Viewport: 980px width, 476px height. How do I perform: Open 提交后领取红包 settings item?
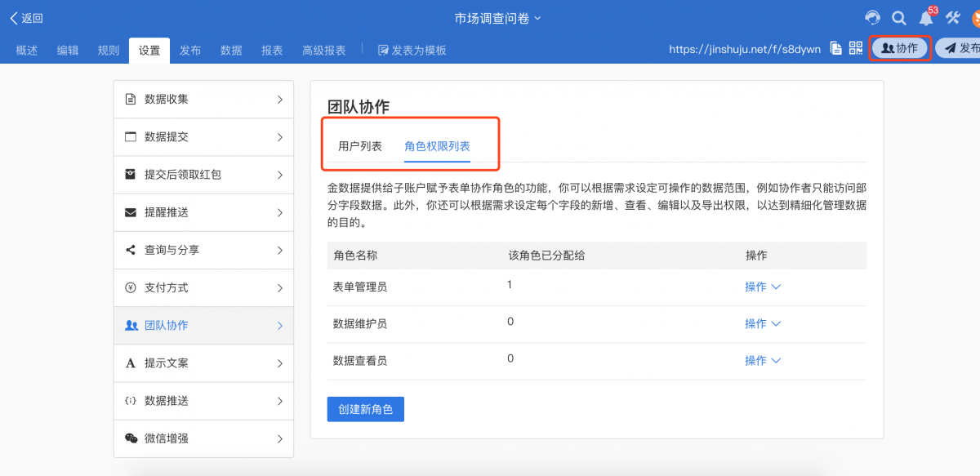[203, 175]
